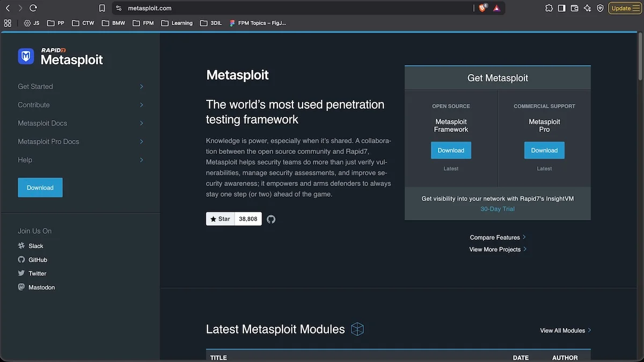Open the View All Modules link
Image resolution: width=644 pixels, height=362 pixels.
pyautogui.click(x=566, y=330)
